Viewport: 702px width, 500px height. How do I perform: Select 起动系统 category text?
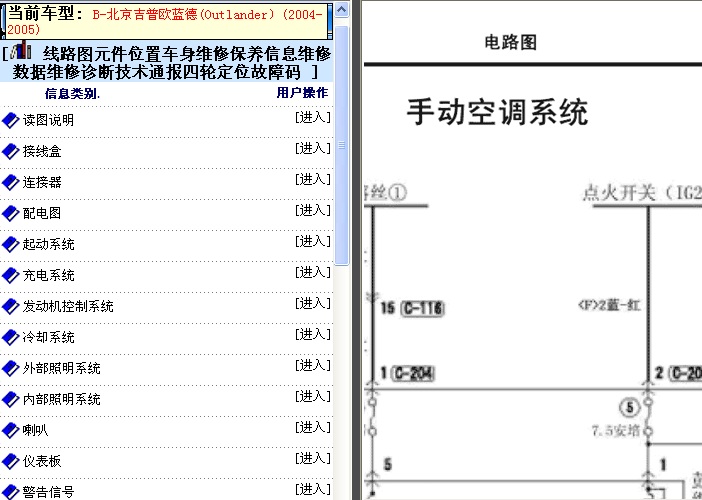coord(48,244)
